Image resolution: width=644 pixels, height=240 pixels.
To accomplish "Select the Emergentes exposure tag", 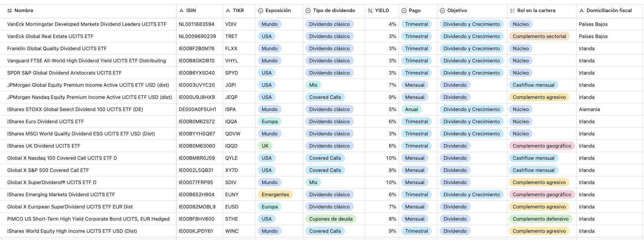I will click(275, 194).
